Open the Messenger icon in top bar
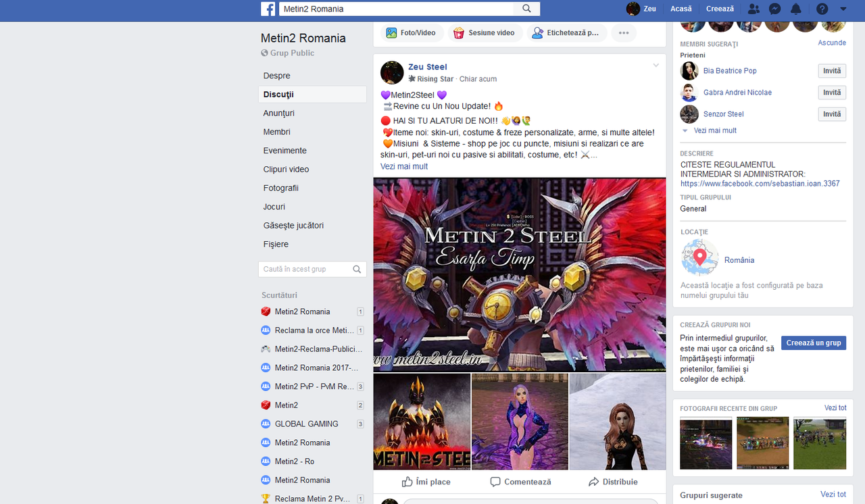The height and width of the screenshot is (504, 865). pyautogui.click(x=774, y=9)
